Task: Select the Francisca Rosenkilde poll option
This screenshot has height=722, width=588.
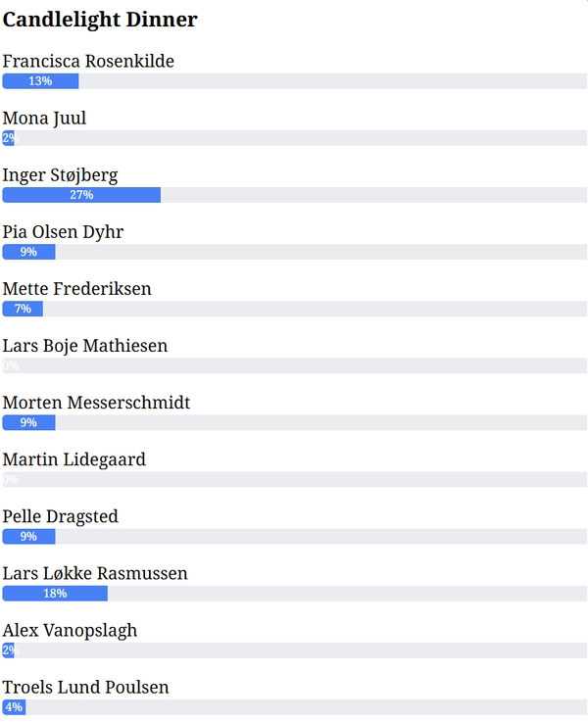Action: [x=88, y=62]
